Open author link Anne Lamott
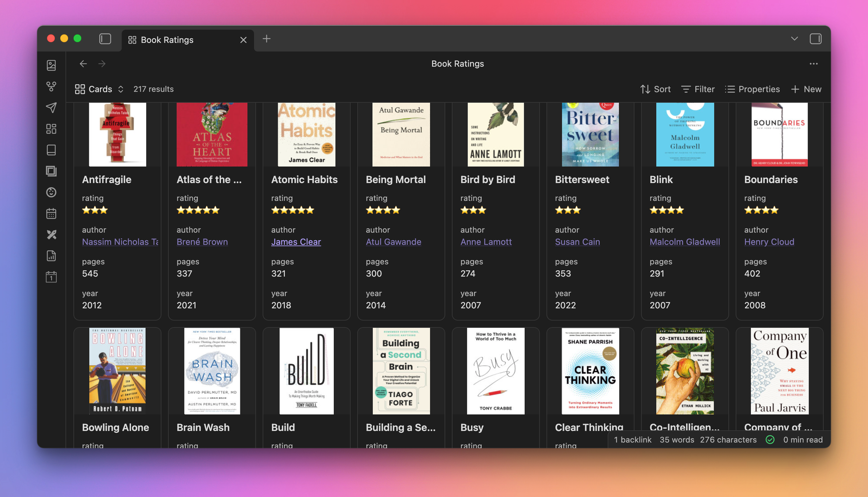Image resolution: width=868 pixels, height=497 pixels. coord(486,242)
